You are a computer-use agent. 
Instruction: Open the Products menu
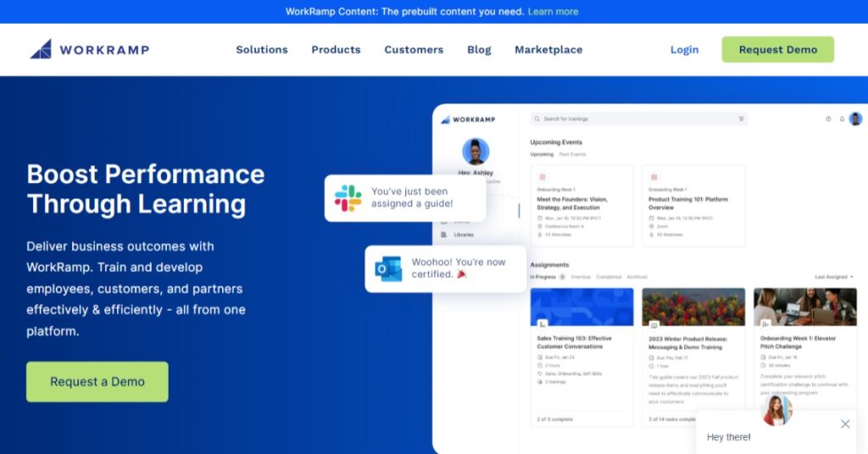coord(336,50)
